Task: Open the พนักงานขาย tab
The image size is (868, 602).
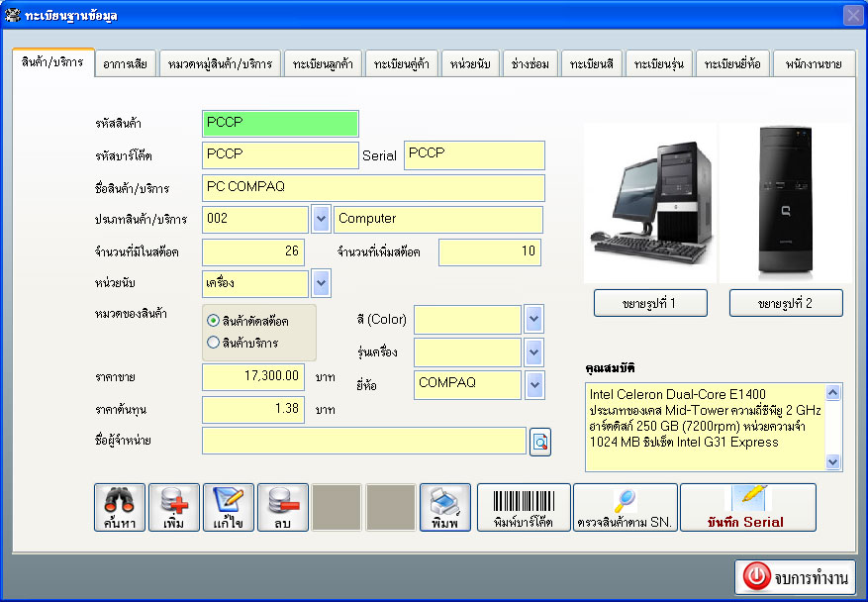Action: click(814, 64)
